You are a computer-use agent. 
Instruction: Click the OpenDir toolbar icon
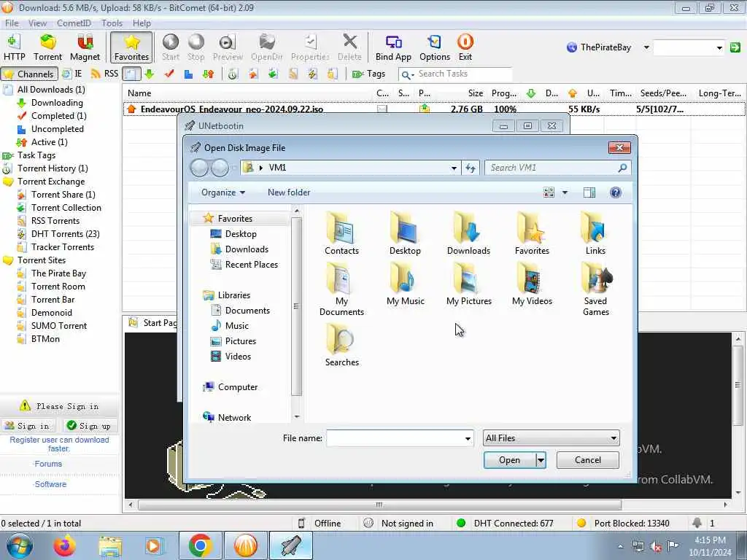tap(267, 47)
